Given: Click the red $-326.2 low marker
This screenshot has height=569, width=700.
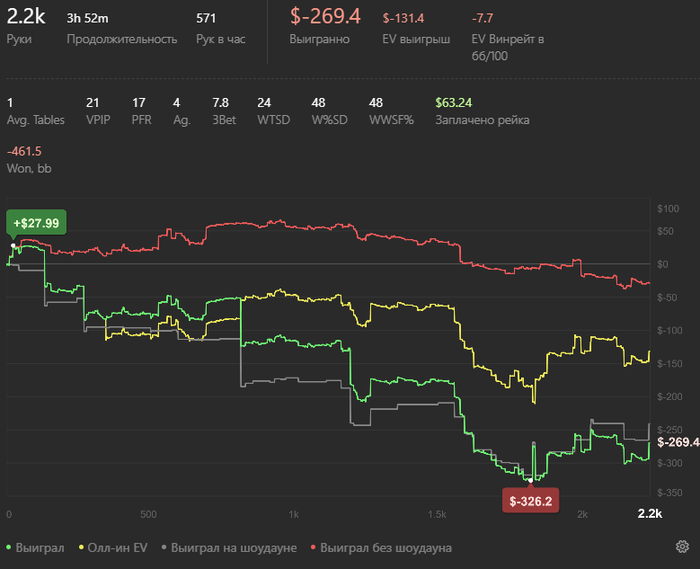Looking at the screenshot, I should point(530,501).
